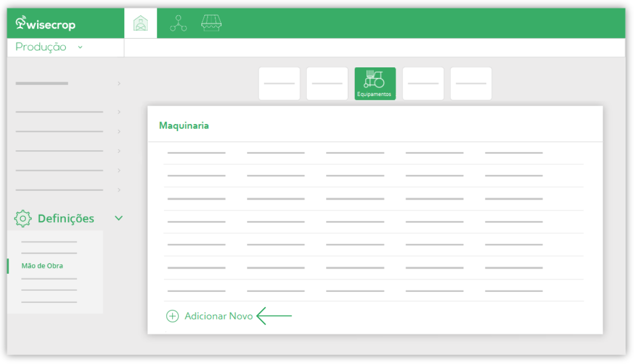The height and width of the screenshot is (364, 634).
Task: Click the plus circle icon beside Adicionar Novo
Action: click(x=173, y=316)
